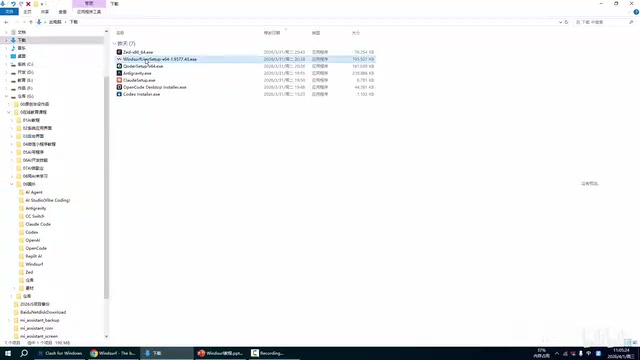Click the microphone icon in system tray
Screen dimensions: 640x360
(581, 353)
